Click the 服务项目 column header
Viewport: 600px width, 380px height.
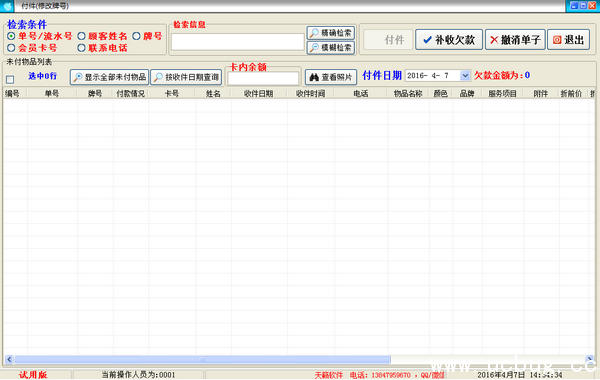point(502,93)
